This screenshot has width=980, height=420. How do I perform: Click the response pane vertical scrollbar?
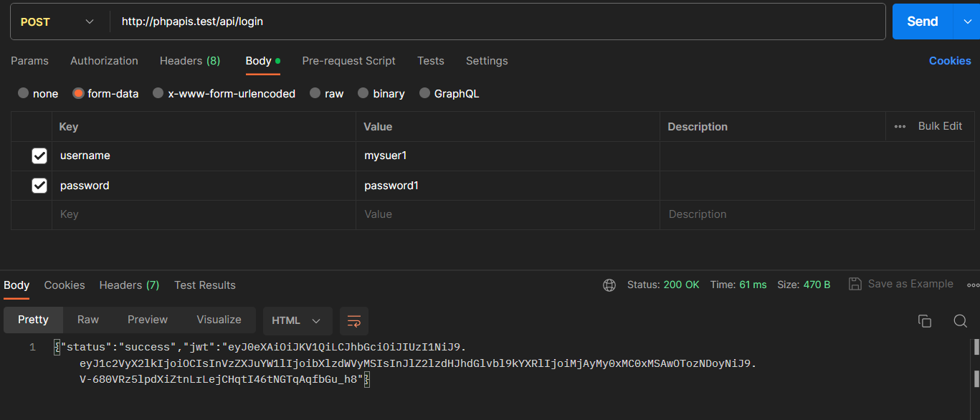(976, 362)
